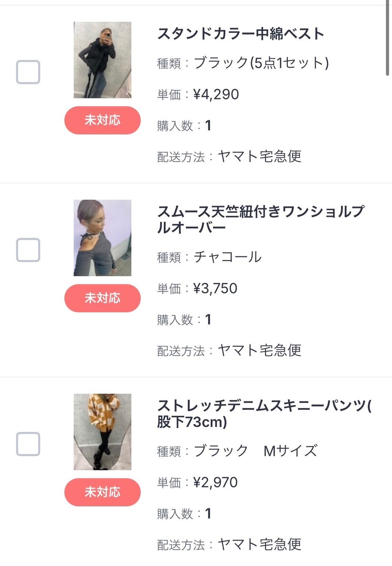The height and width of the screenshot is (566, 392).
Task: Click the ストレッチデニムスキニーパンツ(股下73cm) title
Action: pyautogui.click(x=264, y=414)
